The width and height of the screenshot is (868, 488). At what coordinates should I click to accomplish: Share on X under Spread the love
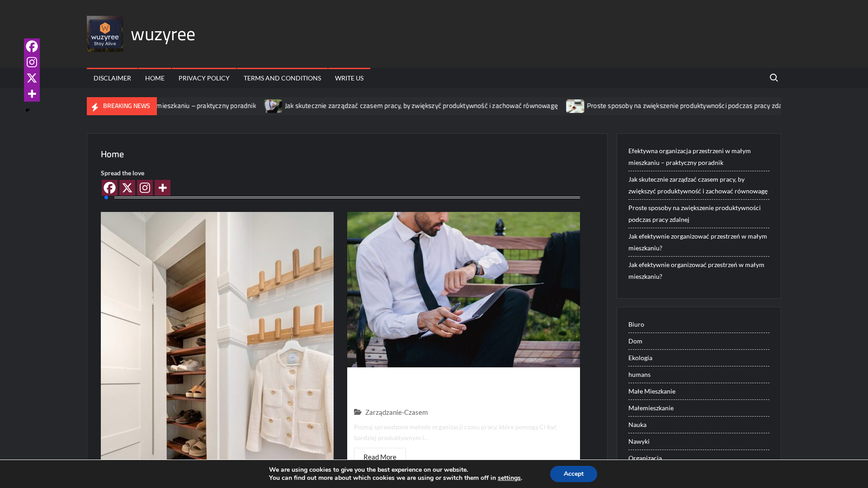(127, 188)
